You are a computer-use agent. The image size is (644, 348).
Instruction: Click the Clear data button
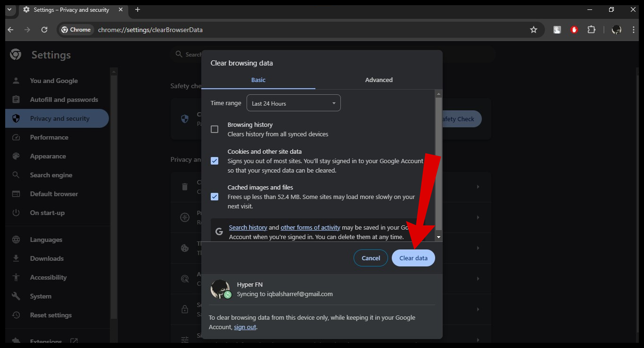pos(413,258)
